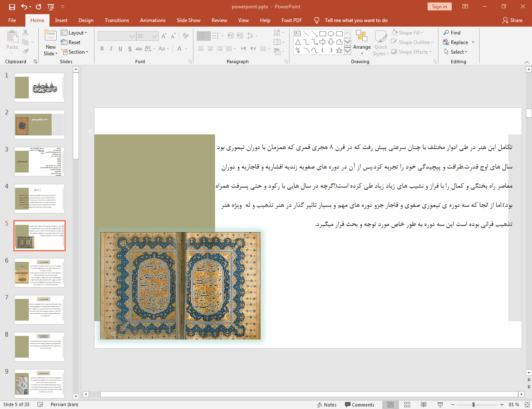532x409 pixels.
Task: Open the font name dropdown
Action: 132,36
